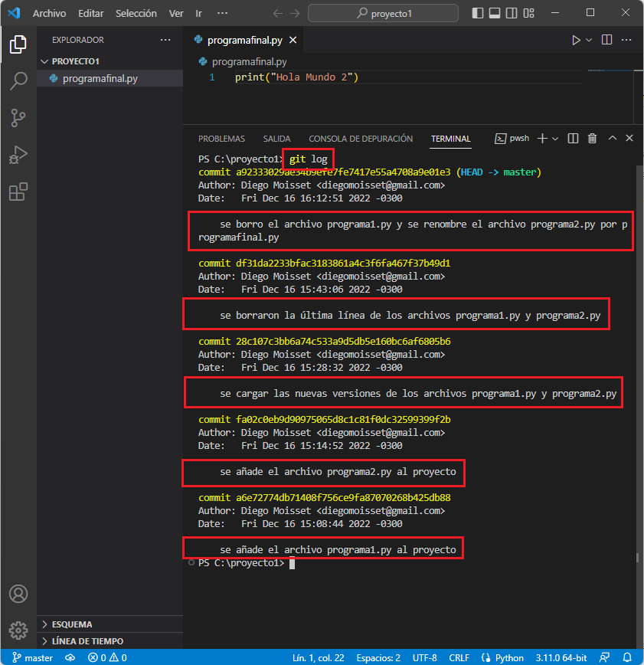Click the master branch status bar item

click(x=33, y=657)
